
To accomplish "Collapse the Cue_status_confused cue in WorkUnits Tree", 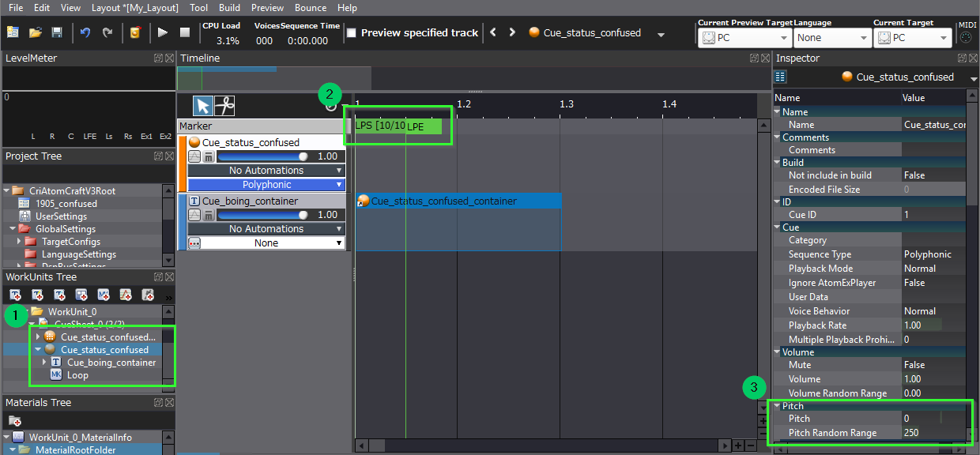I will pos(37,350).
